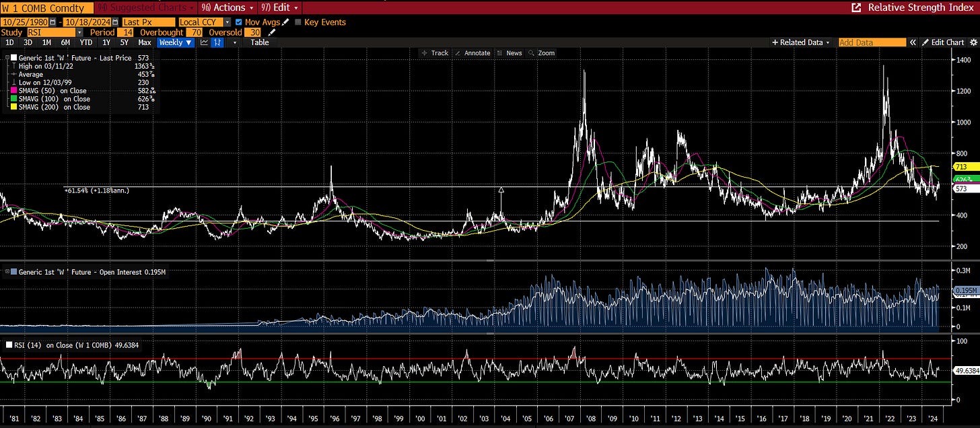Open chart settings gear icon

coord(973,42)
